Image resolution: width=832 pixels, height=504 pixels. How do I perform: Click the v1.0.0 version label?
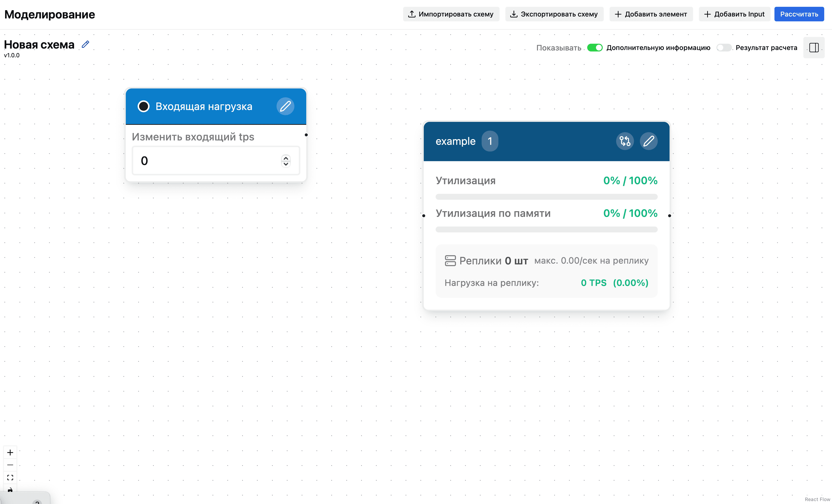12,55
